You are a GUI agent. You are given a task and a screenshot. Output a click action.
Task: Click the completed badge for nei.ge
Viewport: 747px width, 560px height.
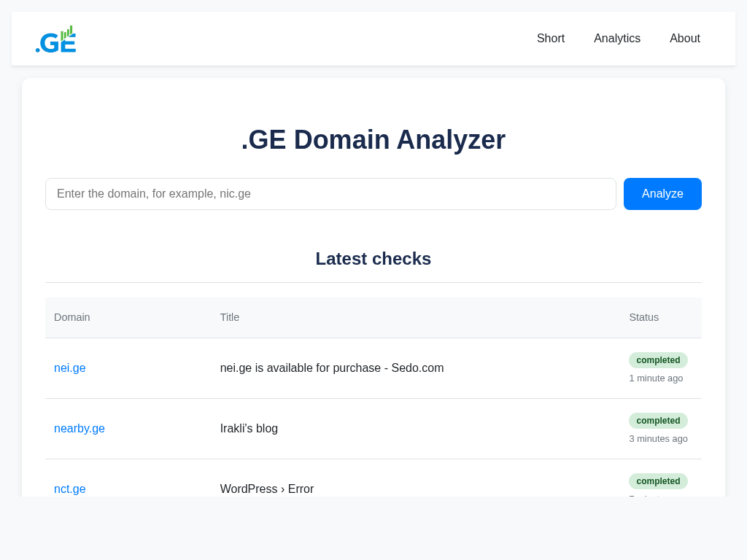tap(658, 360)
